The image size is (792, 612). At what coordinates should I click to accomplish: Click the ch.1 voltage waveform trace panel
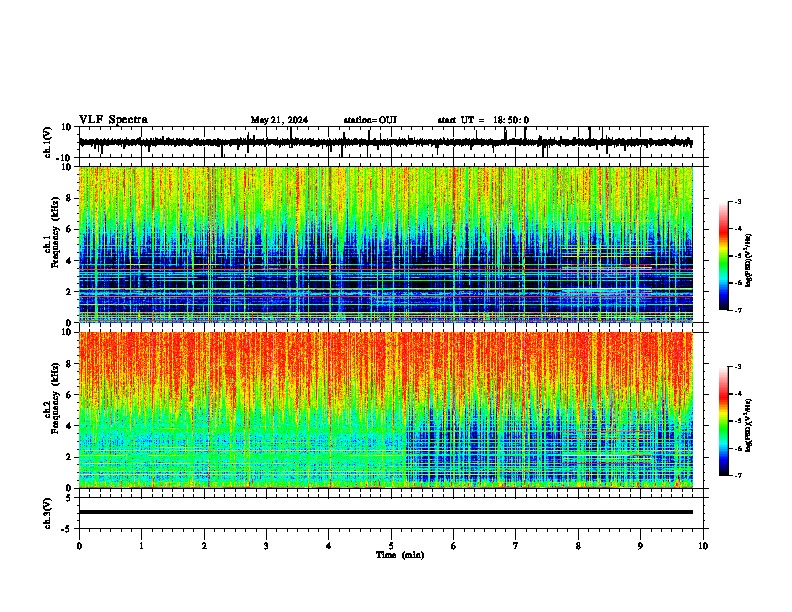[391, 142]
